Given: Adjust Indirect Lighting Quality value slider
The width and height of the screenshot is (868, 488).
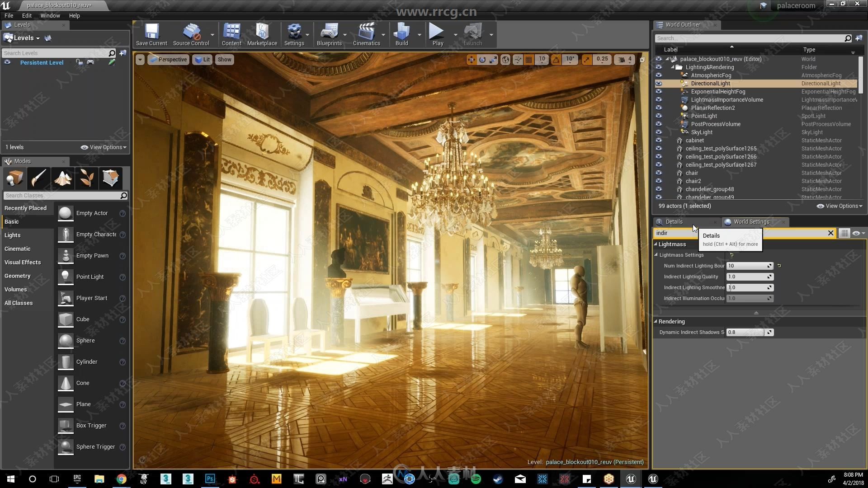Looking at the screenshot, I should click(750, 277).
